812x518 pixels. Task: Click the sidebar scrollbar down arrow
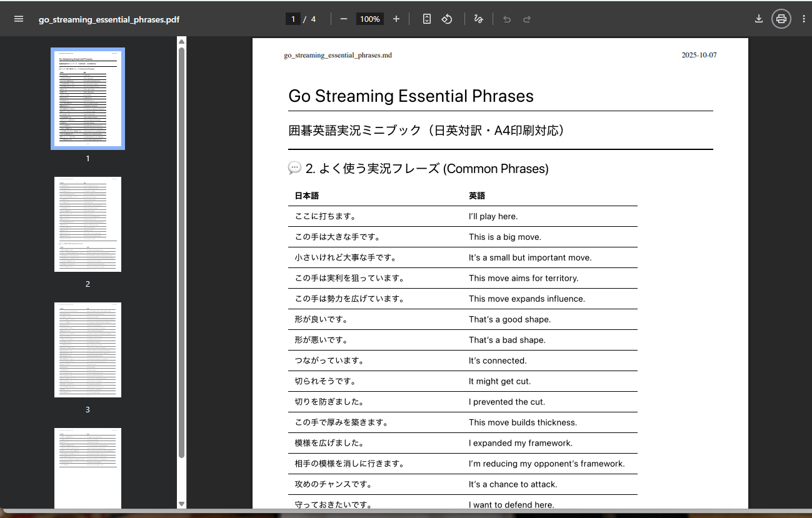[182, 504]
